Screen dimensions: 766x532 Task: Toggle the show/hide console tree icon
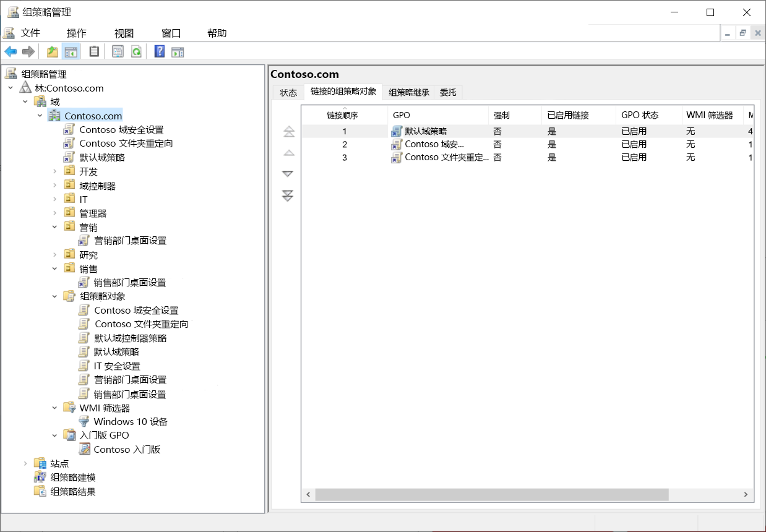pos(71,52)
